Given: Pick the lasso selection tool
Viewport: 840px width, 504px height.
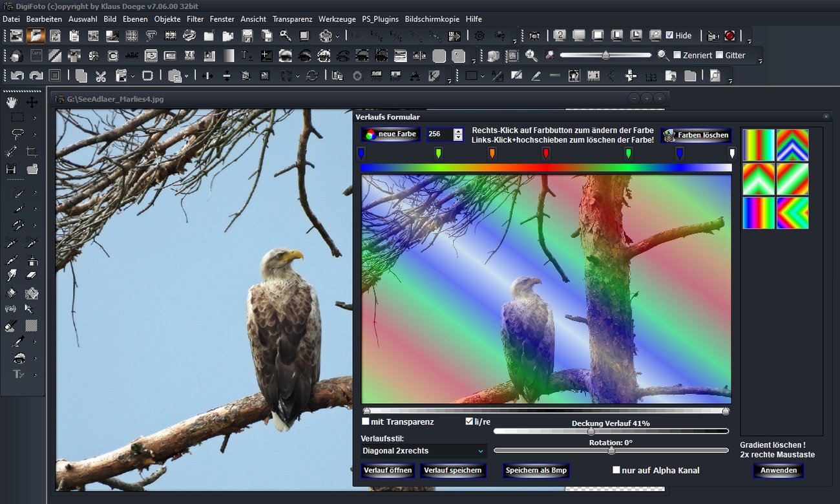Looking at the screenshot, I should [x=17, y=134].
